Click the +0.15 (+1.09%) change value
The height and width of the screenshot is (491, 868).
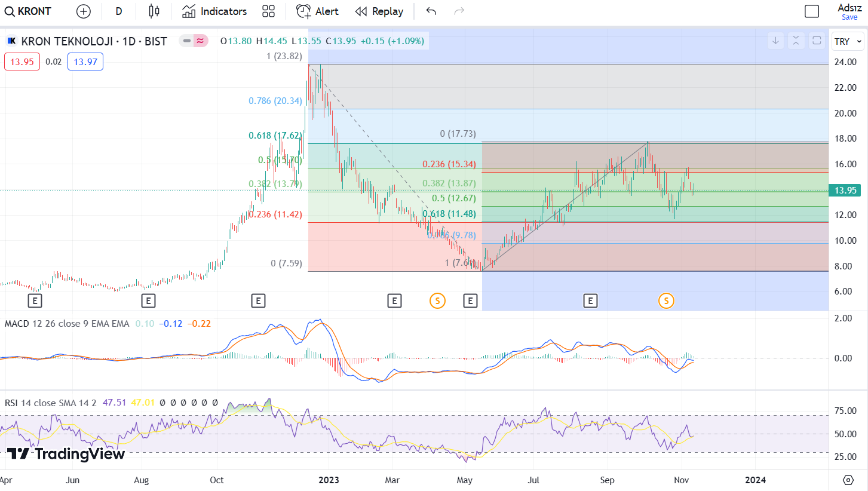pyautogui.click(x=392, y=41)
